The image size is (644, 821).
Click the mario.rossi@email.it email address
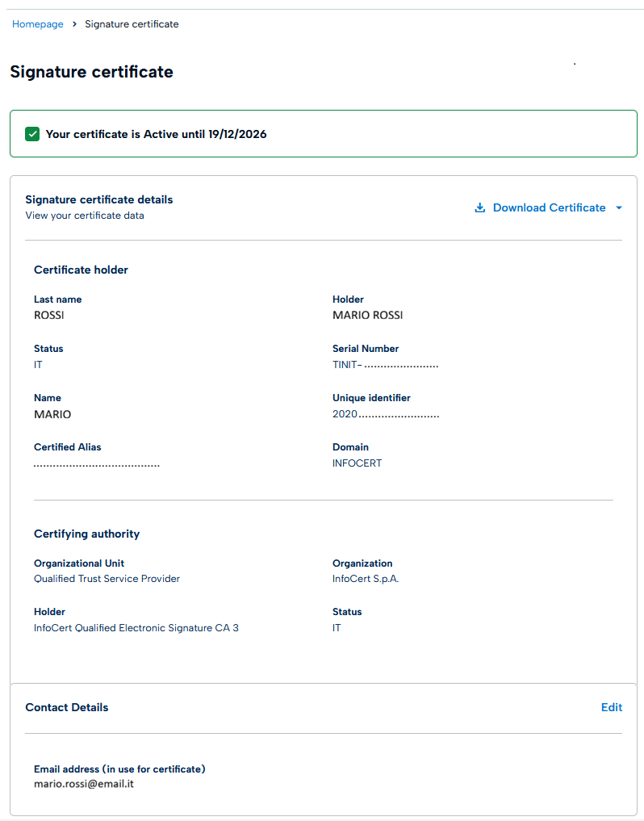click(x=84, y=784)
